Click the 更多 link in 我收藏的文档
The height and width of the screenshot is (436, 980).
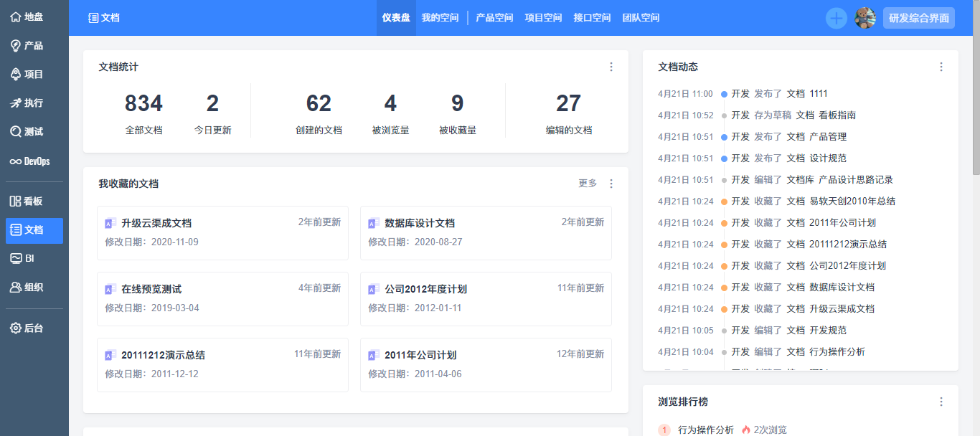point(588,184)
